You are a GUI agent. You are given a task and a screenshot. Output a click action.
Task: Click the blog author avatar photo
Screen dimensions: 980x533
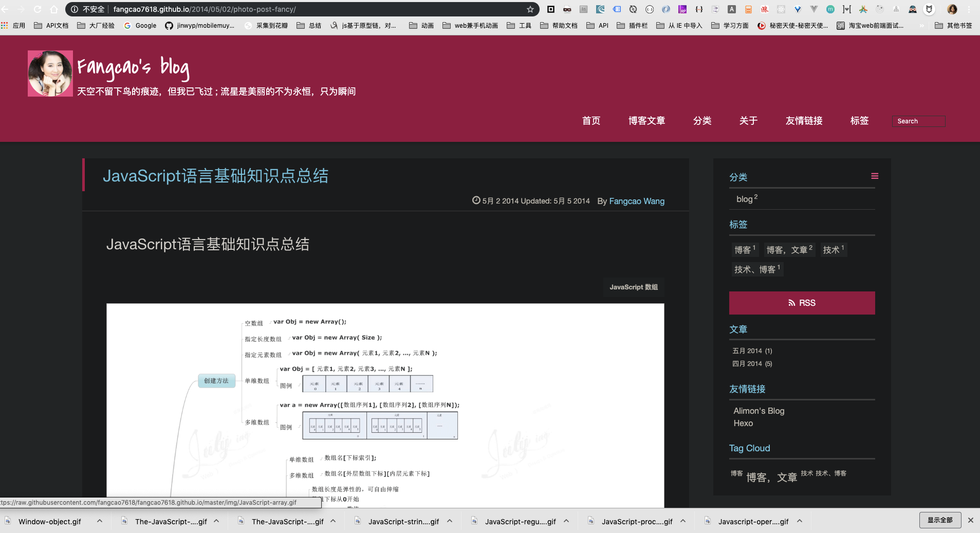coord(50,73)
